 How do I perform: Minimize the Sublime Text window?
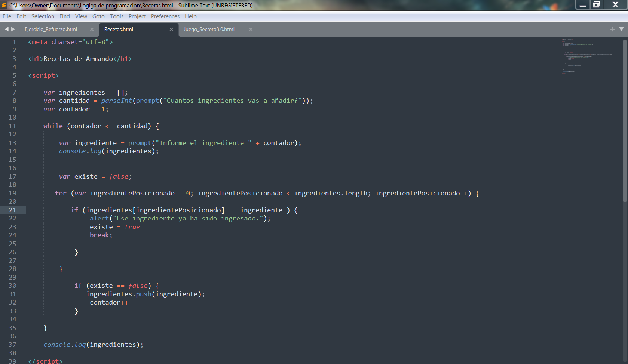tap(583, 4)
